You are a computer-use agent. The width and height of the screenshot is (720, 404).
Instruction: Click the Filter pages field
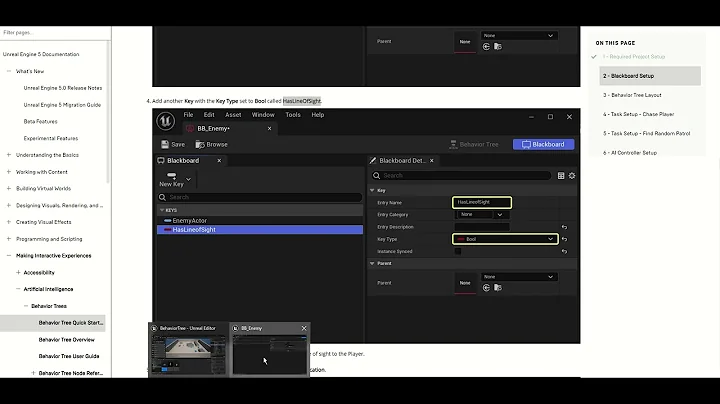pos(54,33)
